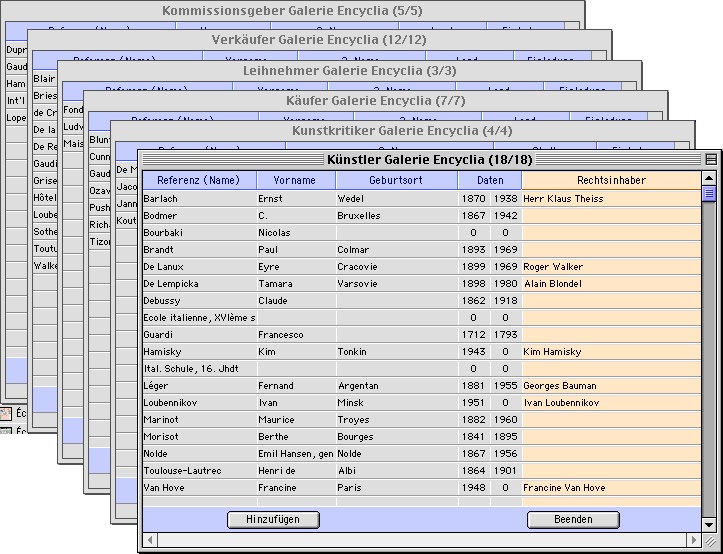Click Ludv row in the Leihnehmer window
The width and height of the screenshot is (723, 554).
click(73, 126)
